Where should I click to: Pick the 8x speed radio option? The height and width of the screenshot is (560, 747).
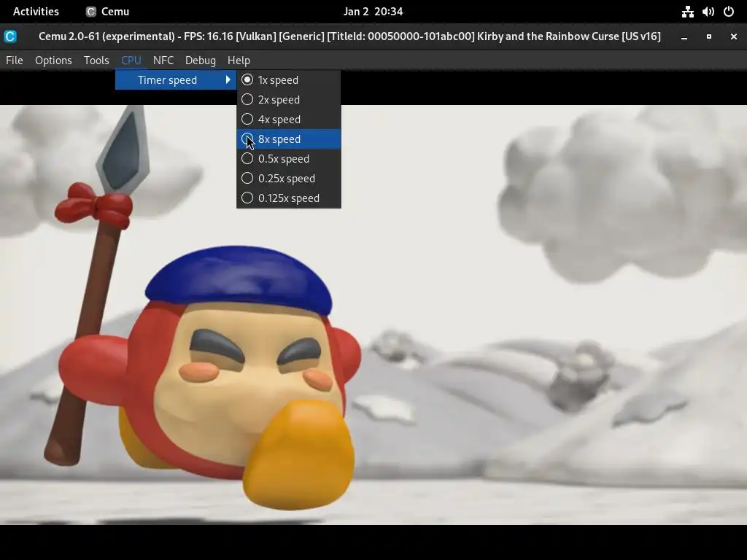(289, 139)
